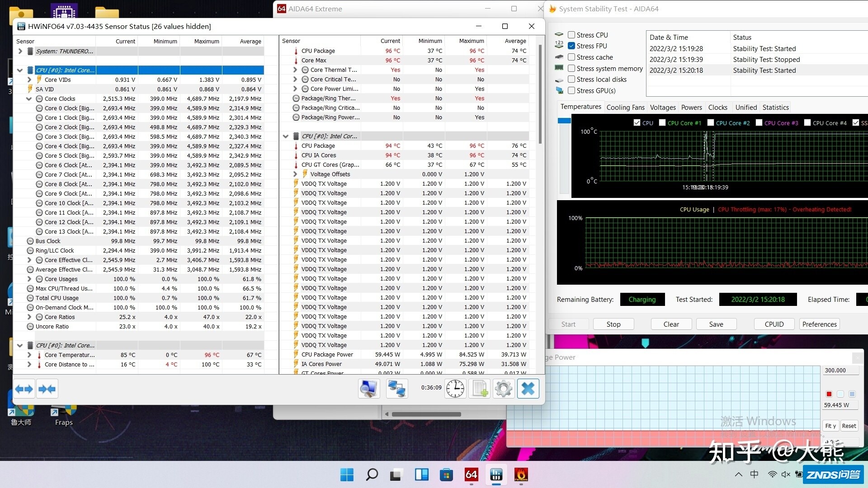868x488 pixels.
Task: Toggle CPU Core #1 graph checkbox
Action: [x=662, y=122]
